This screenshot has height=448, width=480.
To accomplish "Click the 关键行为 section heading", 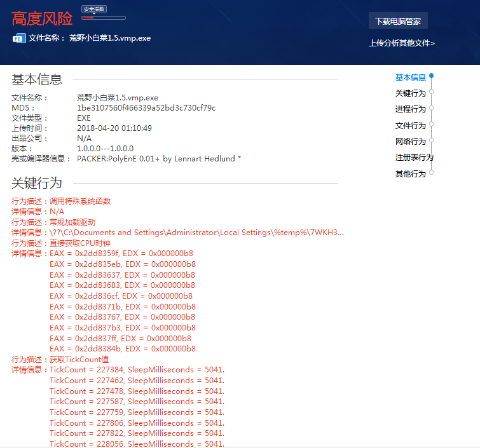I will click(37, 183).
